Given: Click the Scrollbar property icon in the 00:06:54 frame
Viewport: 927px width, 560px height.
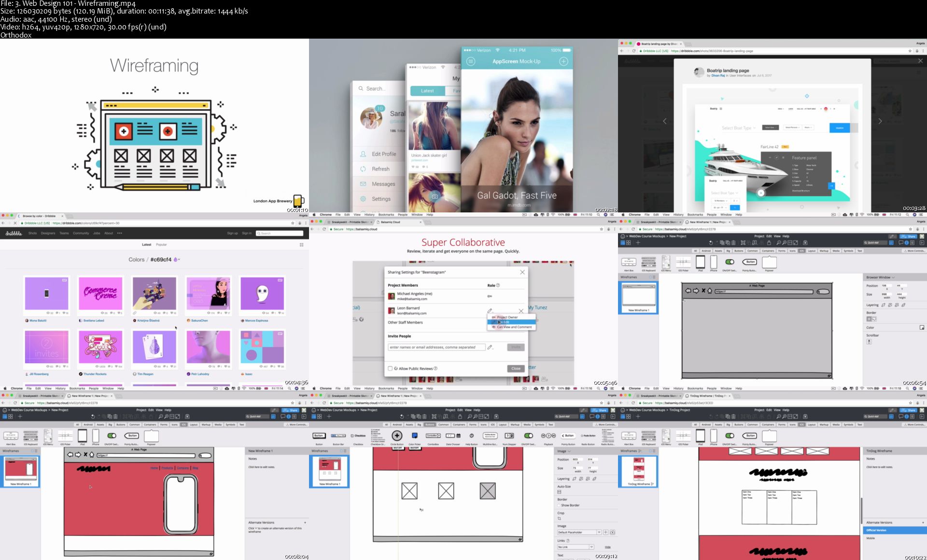Looking at the screenshot, I should click(869, 341).
